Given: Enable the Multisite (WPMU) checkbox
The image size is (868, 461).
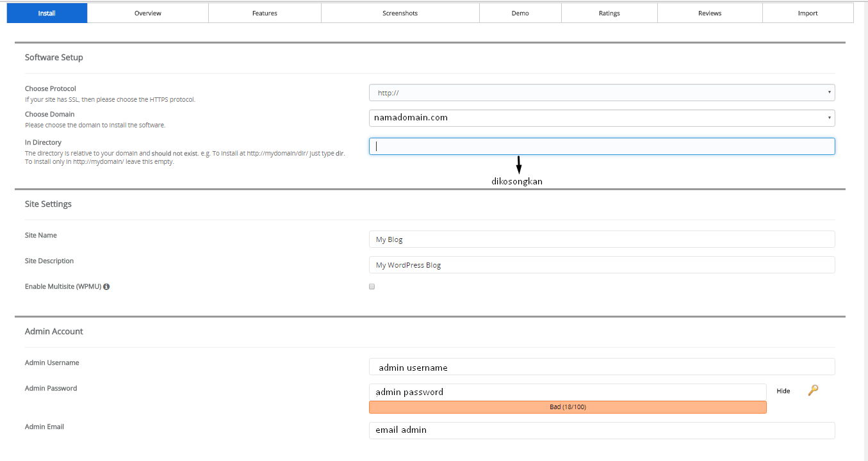Looking at the screenshot, I should pyautogui.click(x=372, y=287).
